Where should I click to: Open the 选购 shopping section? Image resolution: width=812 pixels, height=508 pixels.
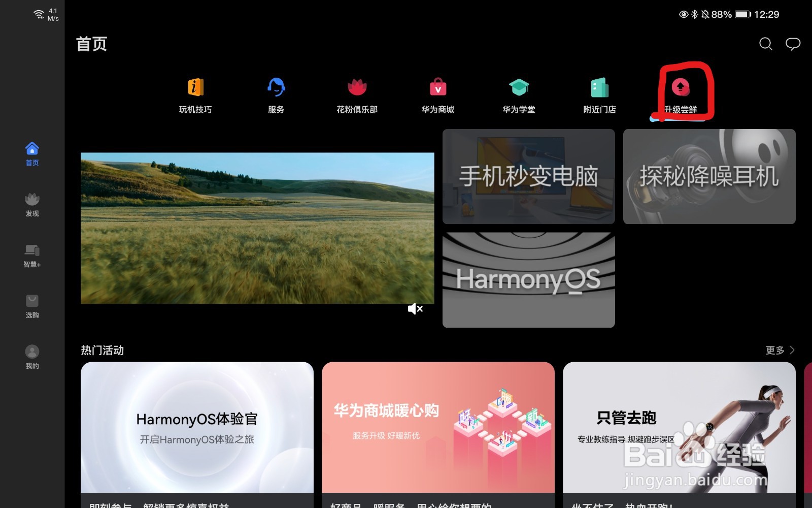click(x=31, y=305)
